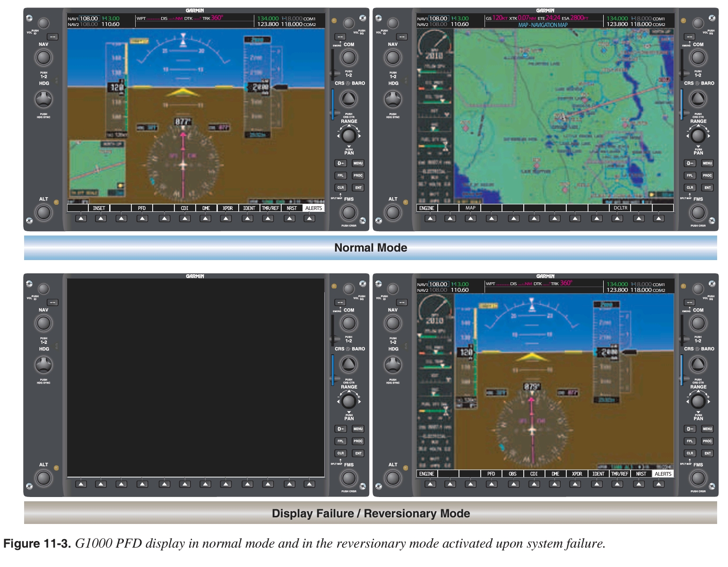Click TRK 360° readout on normal-mode PFD

213,18
